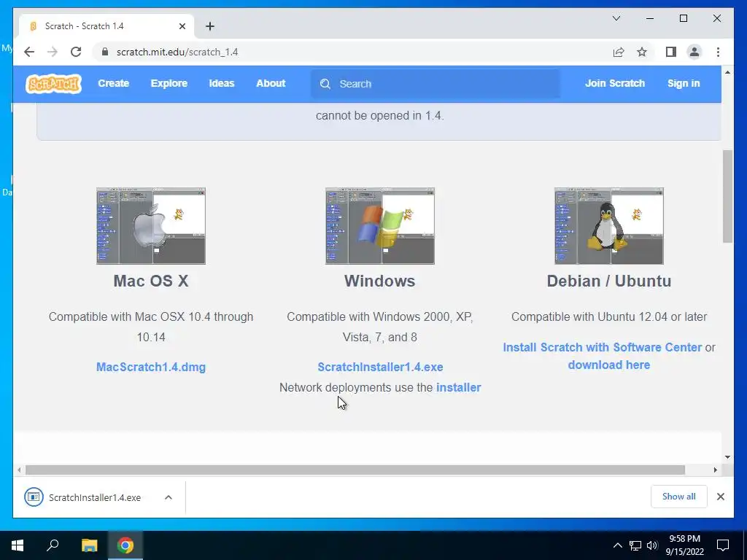Bookmark this tab with the star
Image resolution: width=747 pixels, height=560 pixels.
(x=642, y=52)
